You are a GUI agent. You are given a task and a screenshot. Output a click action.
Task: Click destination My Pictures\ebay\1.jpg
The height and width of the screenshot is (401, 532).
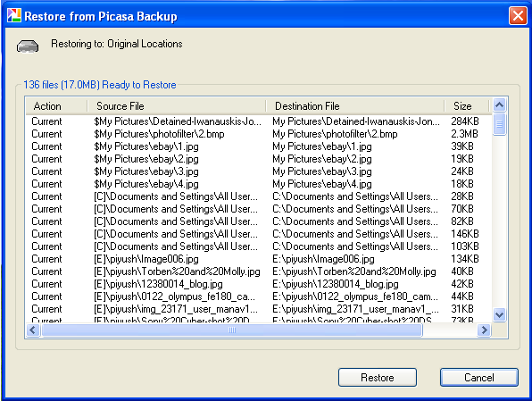coord(322,146)
